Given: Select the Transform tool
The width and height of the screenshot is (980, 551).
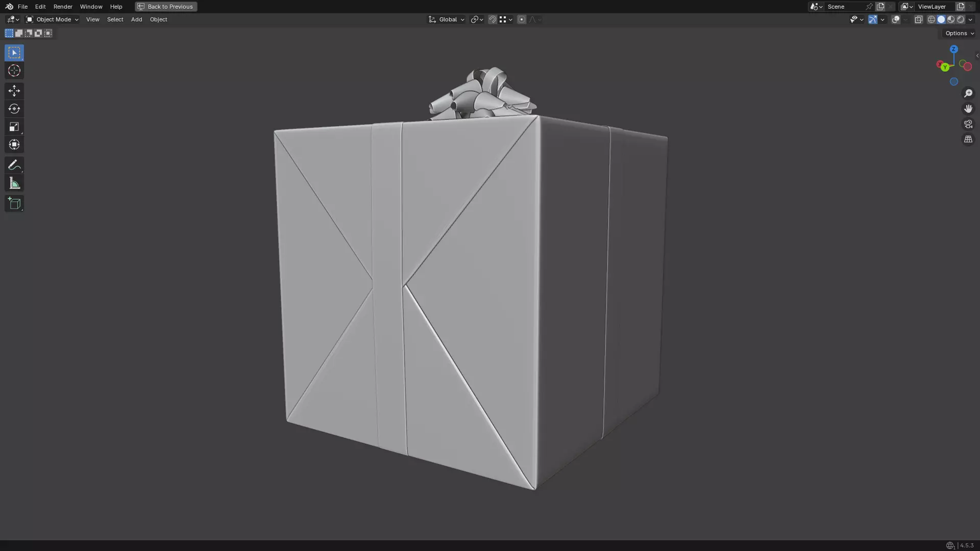Looking at the screenshot, I should pos(14,144).
